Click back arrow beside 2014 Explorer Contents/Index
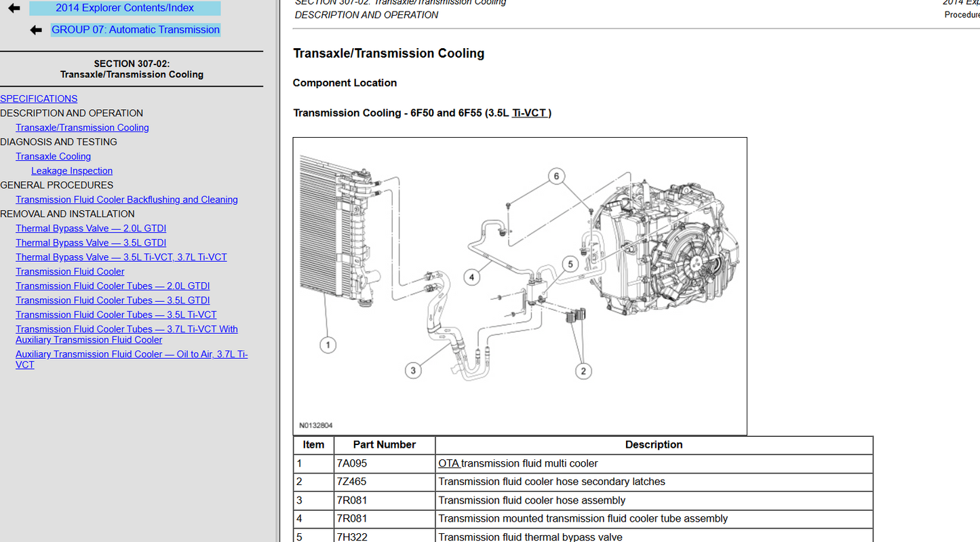Image resolution: width=980 pixels, height=542 pixels. [14, 8]
